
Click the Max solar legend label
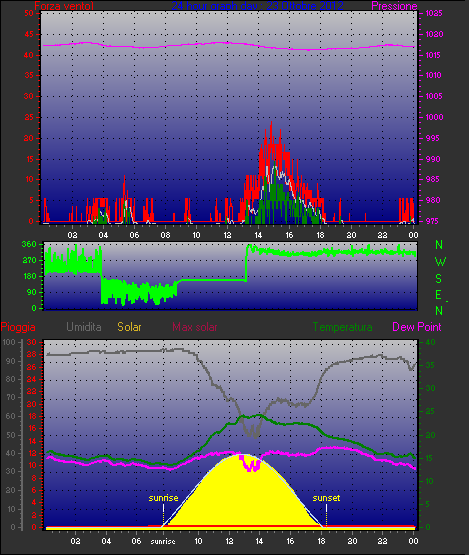click(x=195, y=327)
